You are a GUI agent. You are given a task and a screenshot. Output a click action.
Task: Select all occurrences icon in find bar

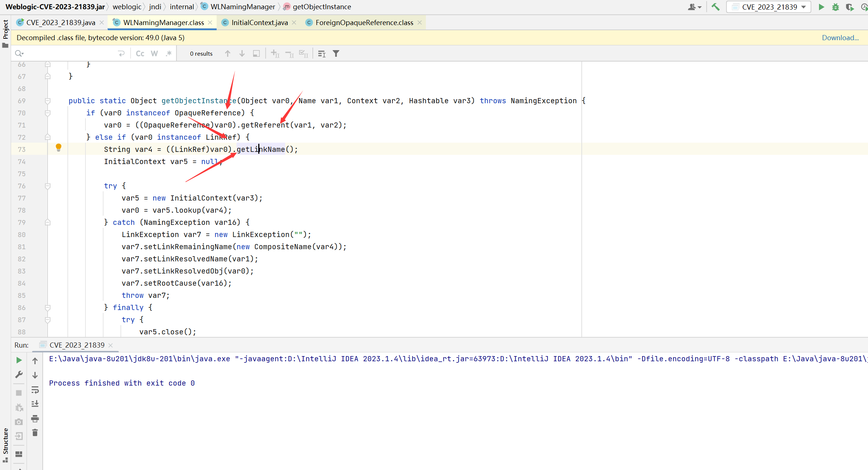(304, 54)
